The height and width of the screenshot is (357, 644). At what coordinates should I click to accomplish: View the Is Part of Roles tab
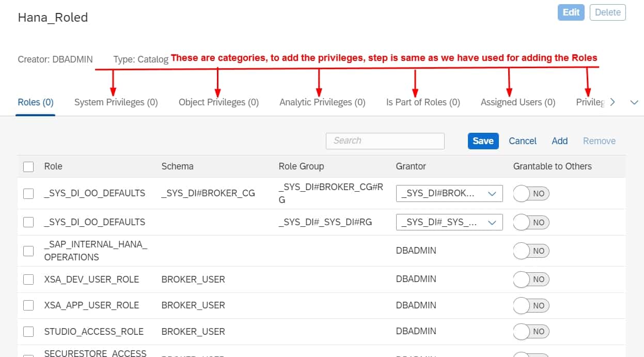point(422,102)
